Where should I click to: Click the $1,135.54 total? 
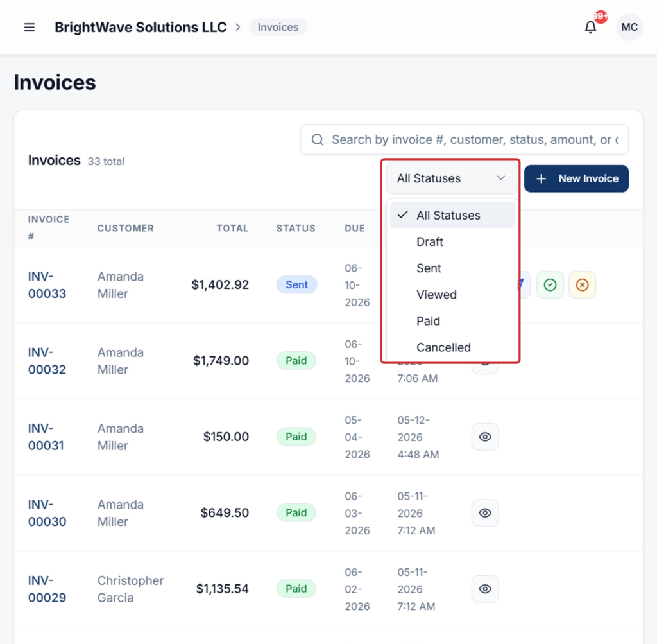coord(222,589)
